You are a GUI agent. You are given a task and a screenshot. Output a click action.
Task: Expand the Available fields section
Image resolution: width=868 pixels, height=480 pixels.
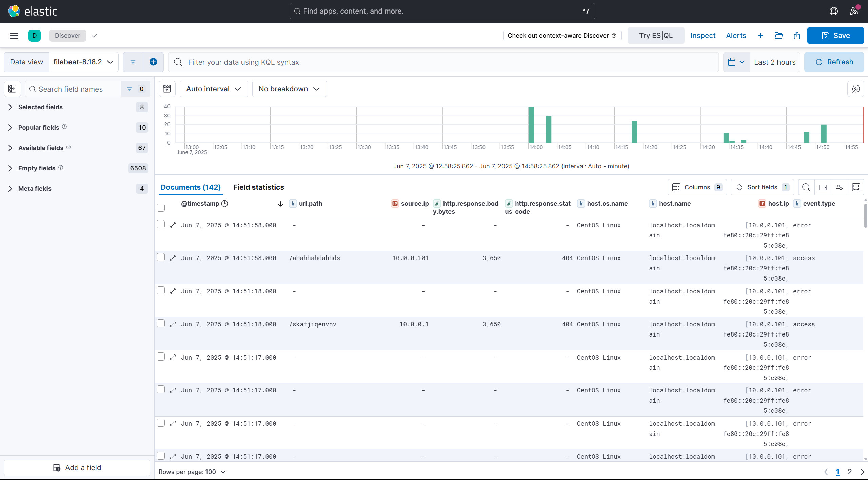tap(41, 148)
